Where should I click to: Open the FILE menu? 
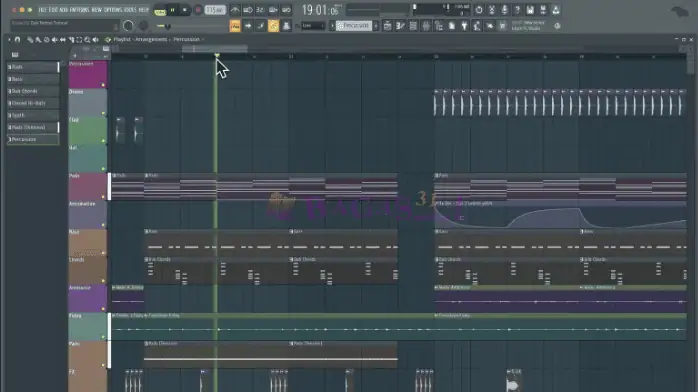(x=42, y=10)
